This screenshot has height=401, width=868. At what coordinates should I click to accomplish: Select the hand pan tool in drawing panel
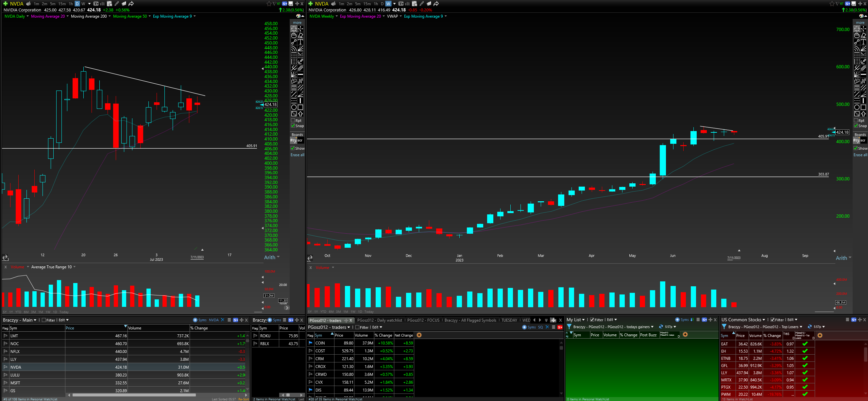(294, 35)
